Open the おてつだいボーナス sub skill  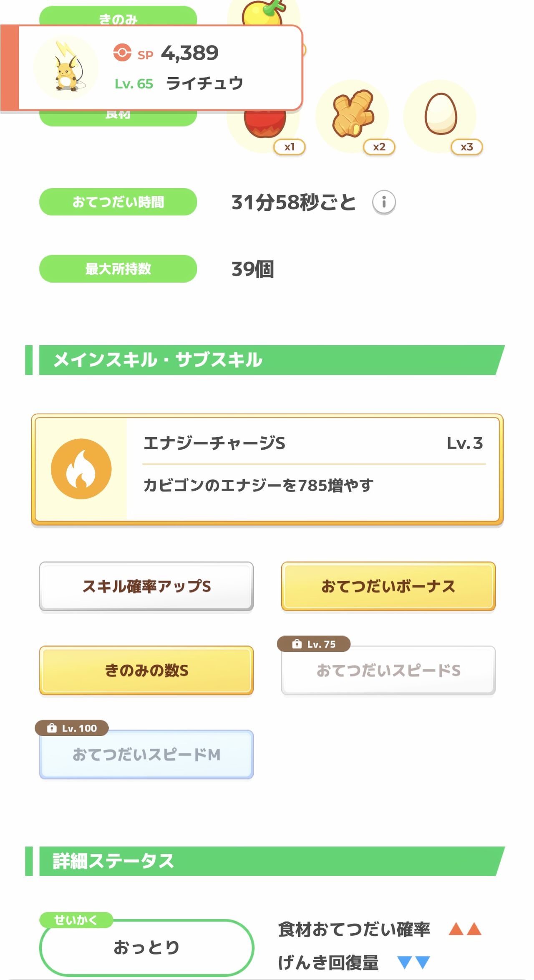(x=388, y=586)
